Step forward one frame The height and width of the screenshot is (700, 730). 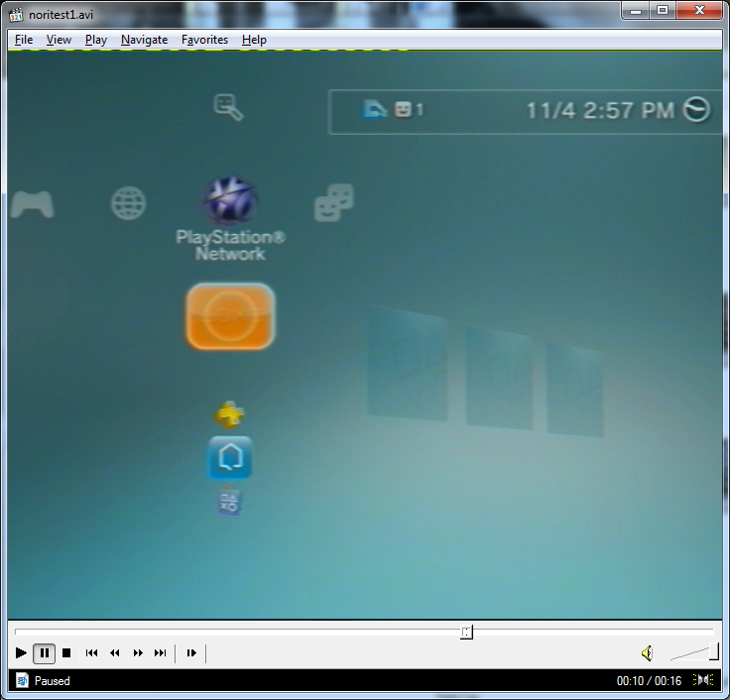[191, 652]
